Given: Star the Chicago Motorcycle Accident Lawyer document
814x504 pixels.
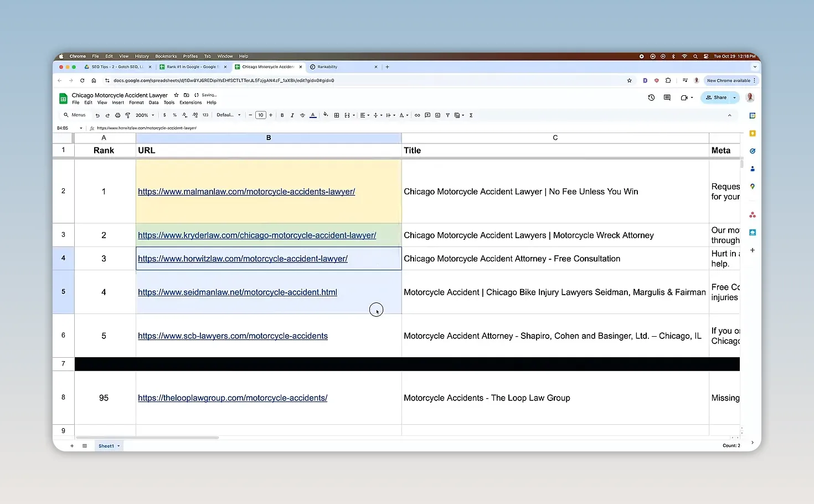Looking at the screenshot, I should click(176, 95).
